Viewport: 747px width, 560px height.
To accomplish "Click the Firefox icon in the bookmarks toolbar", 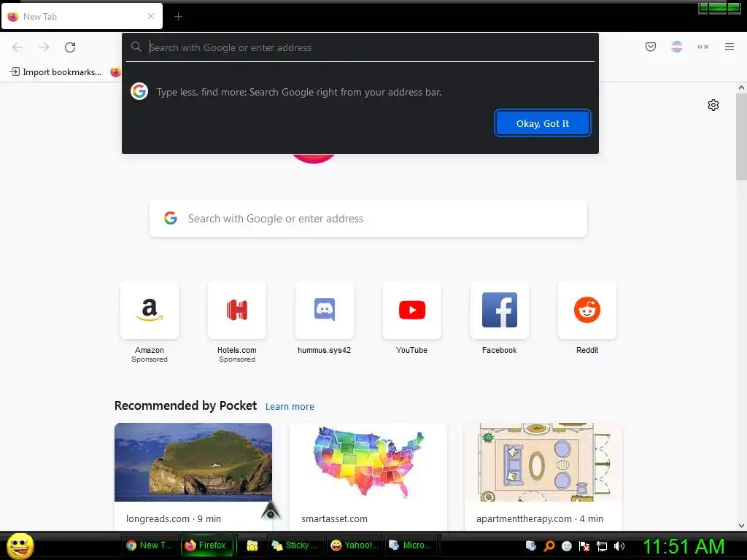I will click(x=115, y=72).
